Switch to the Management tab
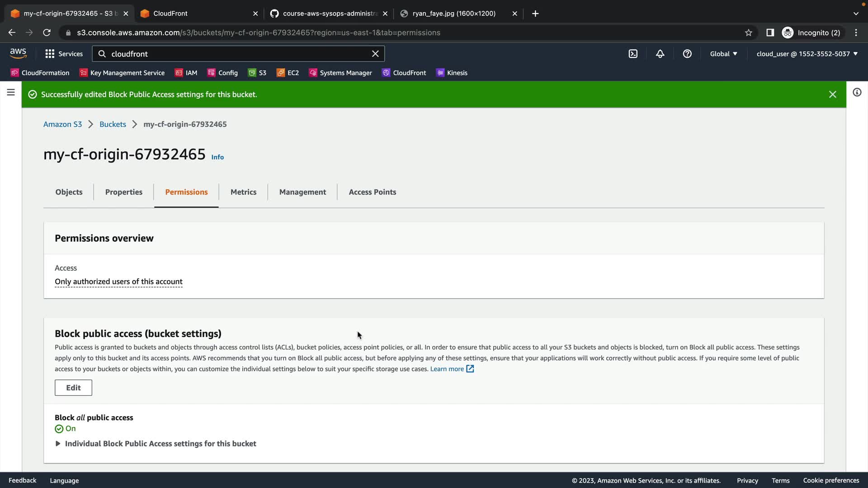Image resolution: width=868 pixels, height=488 pixels. tap(302, 192)
